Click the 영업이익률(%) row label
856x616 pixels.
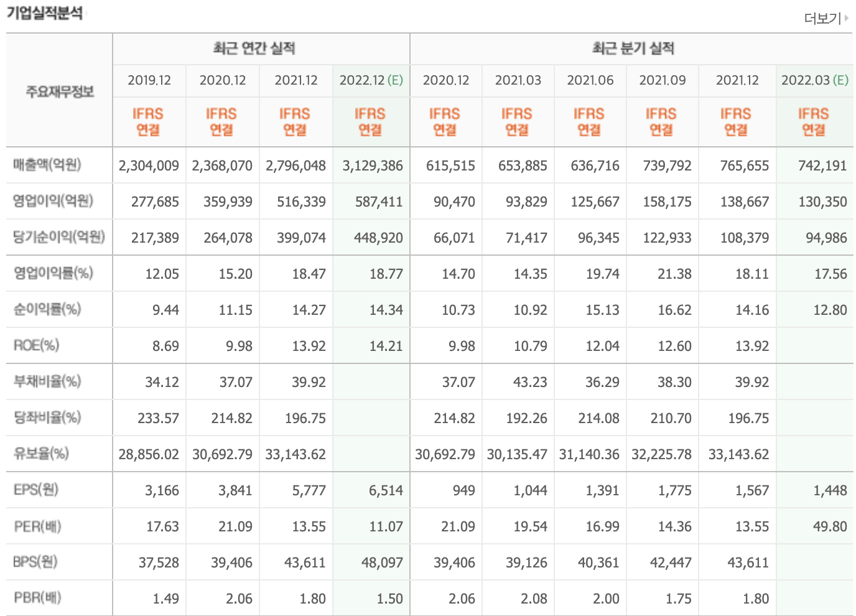click(x=53, y=273)
